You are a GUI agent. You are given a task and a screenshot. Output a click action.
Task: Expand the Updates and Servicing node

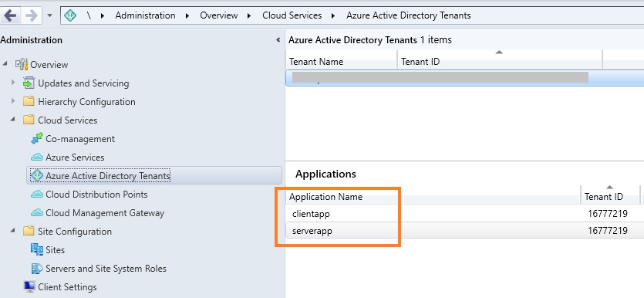coord(13,82)
